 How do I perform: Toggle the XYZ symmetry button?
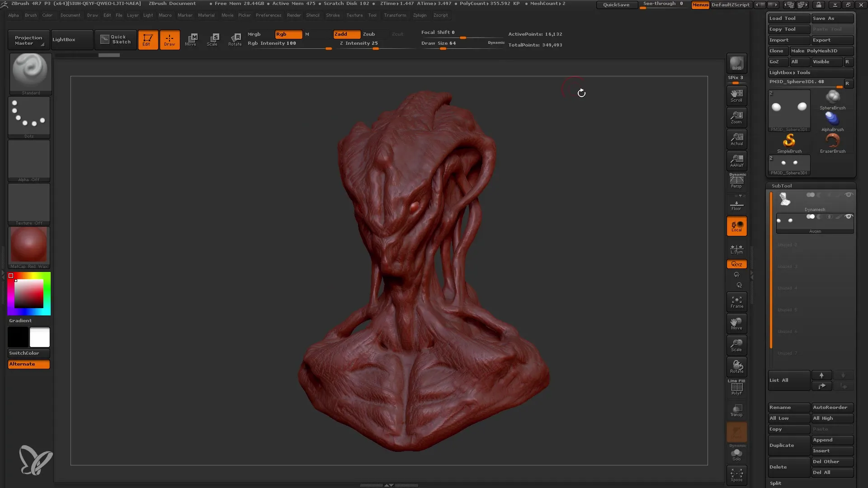pyautogui.click(x=737, y=263)
